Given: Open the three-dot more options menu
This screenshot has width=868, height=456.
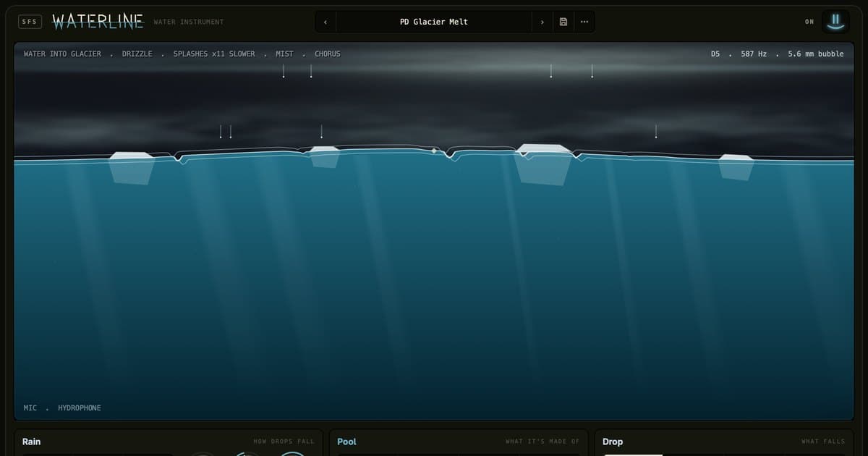Looking at the screenshot, I should [584, 22].
